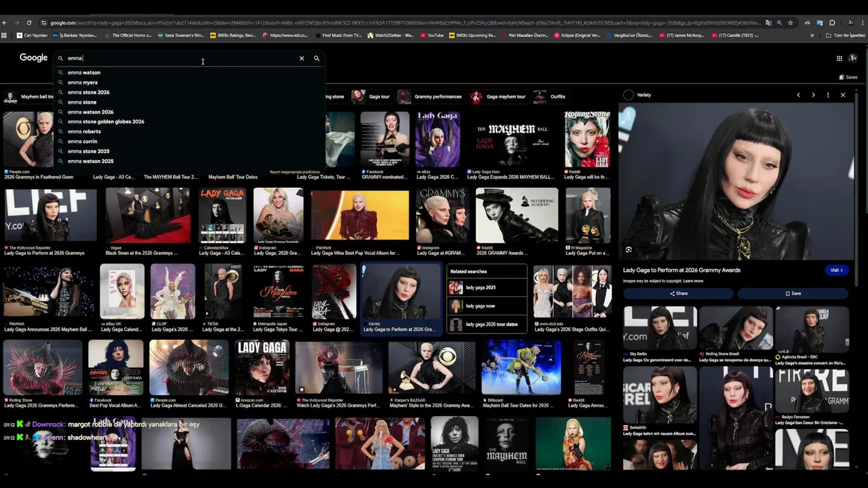
Task: Open the Google account avatar
Action: point(853,58)
